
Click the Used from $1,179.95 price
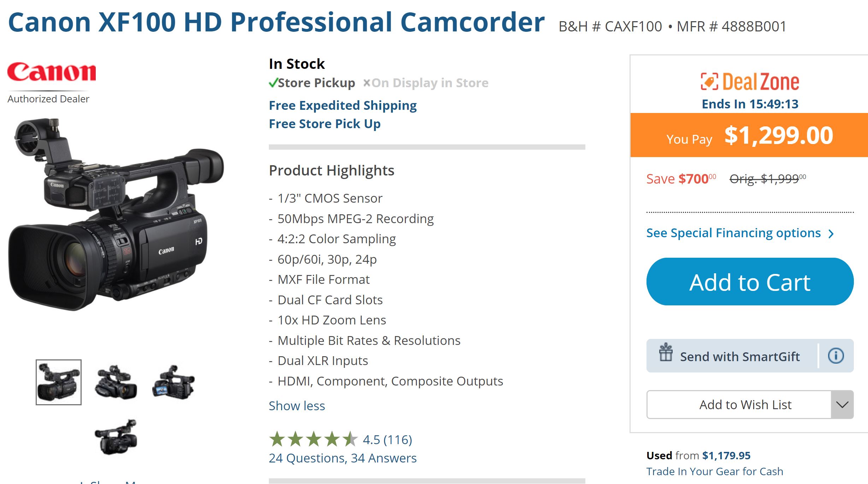coord(726,456)
